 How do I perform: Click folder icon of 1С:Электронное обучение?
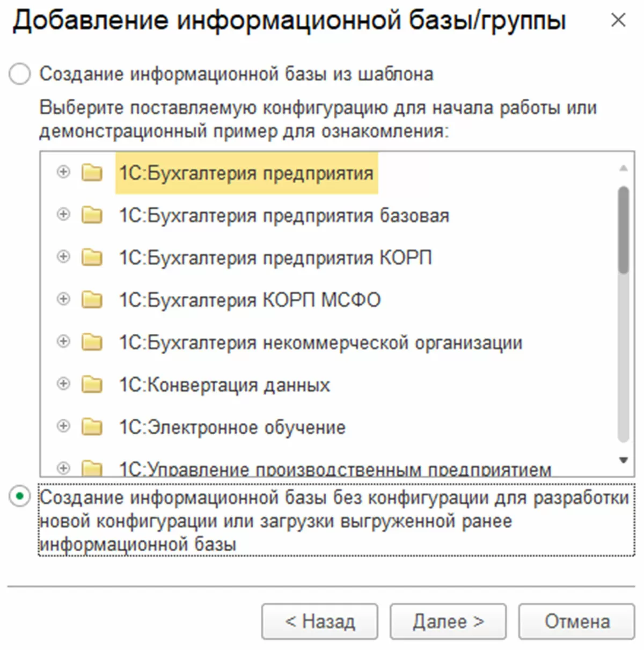92,427
